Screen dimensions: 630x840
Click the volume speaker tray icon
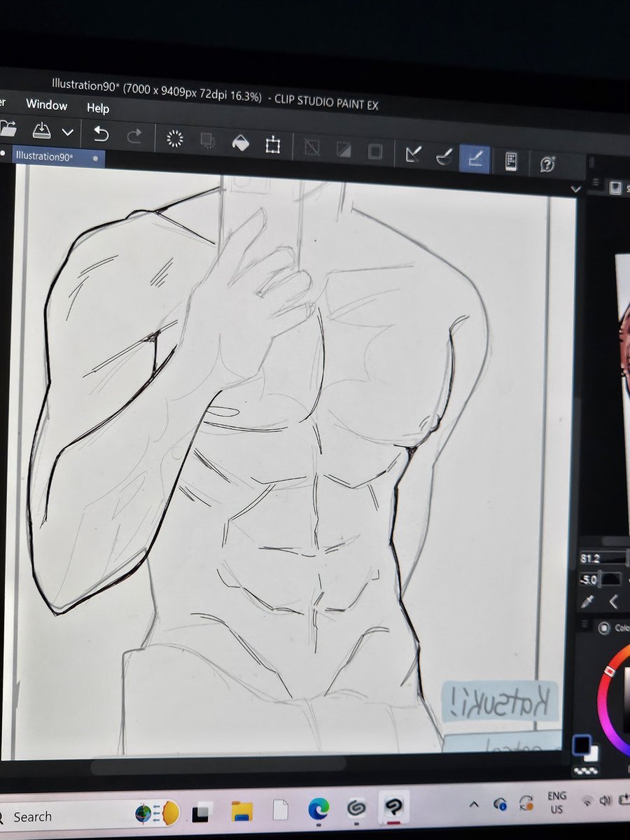pyautogui.click(x=605, y=799)
